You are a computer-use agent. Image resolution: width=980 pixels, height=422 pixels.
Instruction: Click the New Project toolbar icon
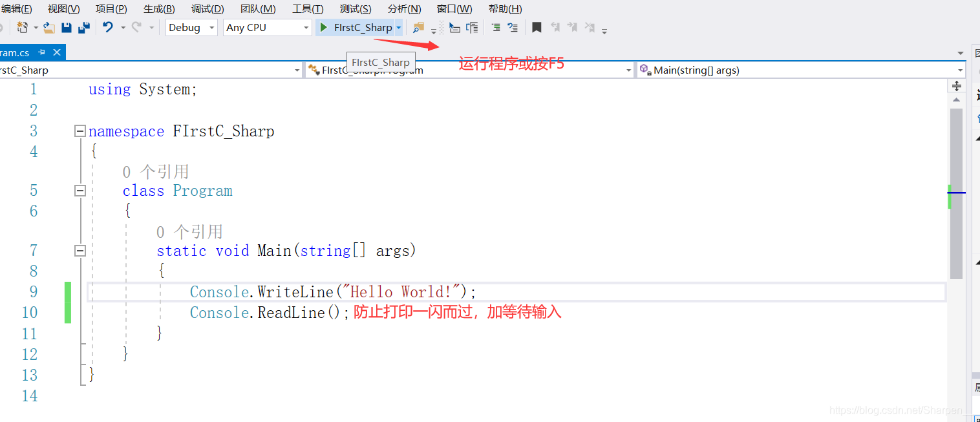coord(23,27)
